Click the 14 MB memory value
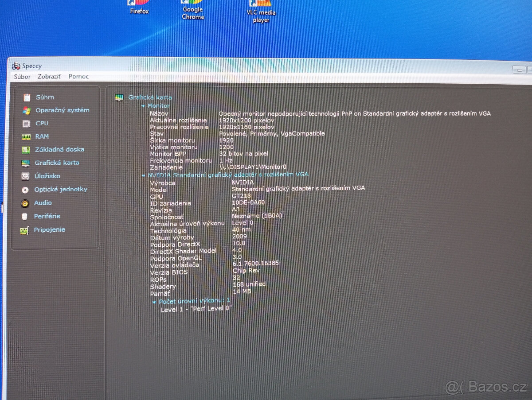This screenshot has height=400, width=532. pos(242,291)
